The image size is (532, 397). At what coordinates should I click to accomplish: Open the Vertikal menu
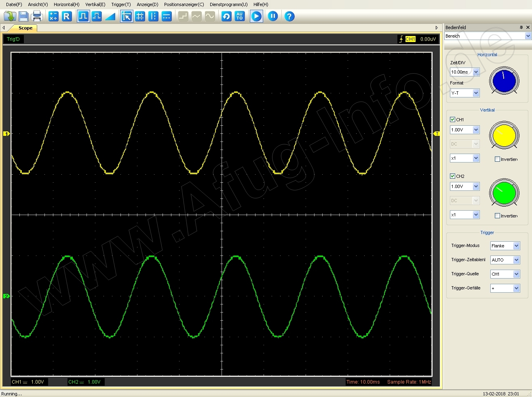(95, 4)
